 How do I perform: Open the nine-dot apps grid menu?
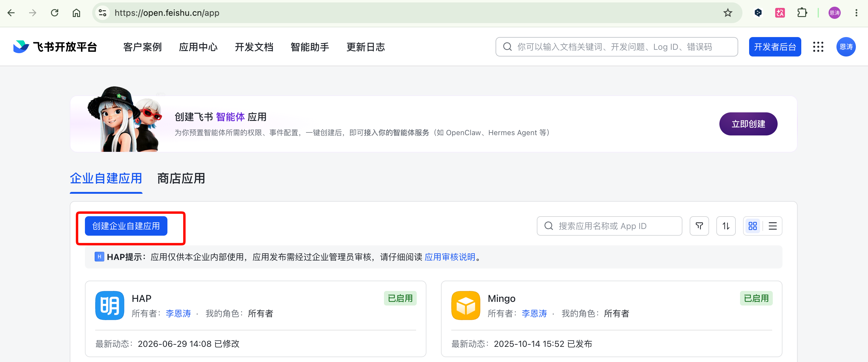click(818, 47)
